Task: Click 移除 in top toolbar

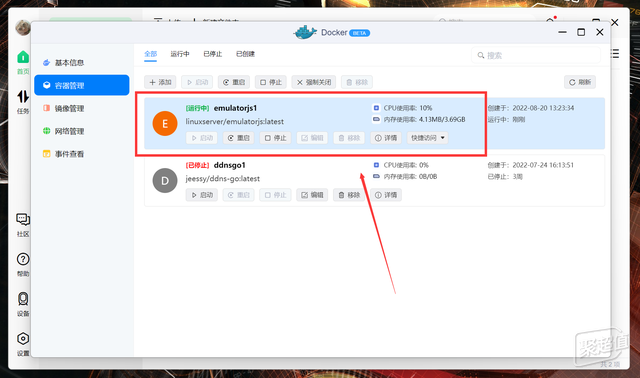Action: point(357,82)
